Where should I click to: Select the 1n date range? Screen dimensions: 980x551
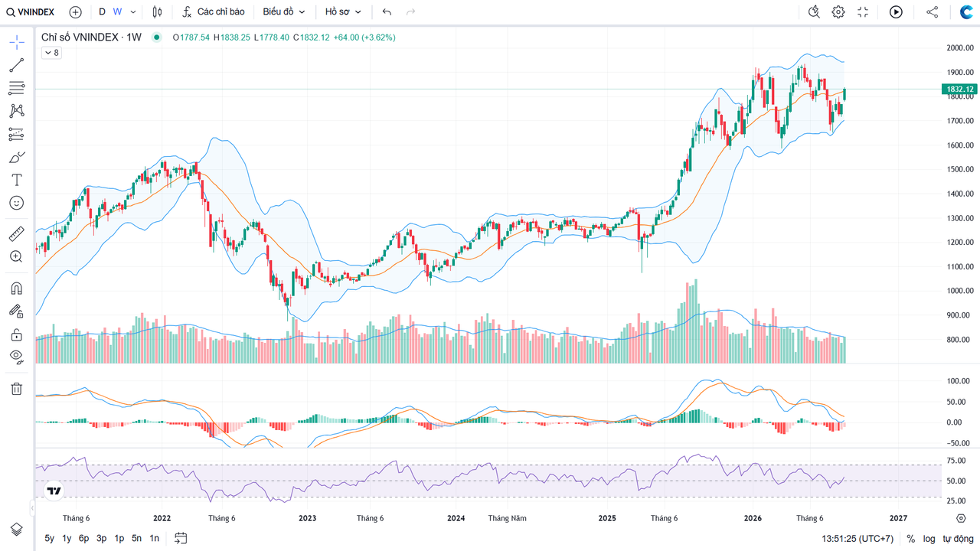pyautogui.click(x=155, y=538)
